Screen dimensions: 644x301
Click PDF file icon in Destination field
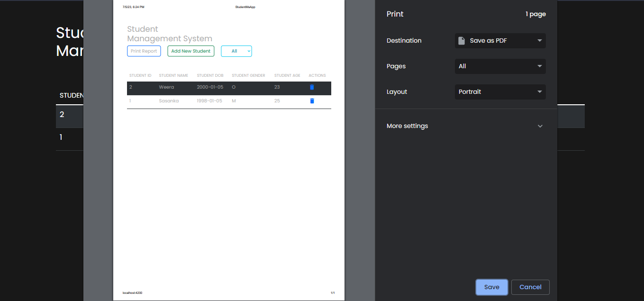462,41
